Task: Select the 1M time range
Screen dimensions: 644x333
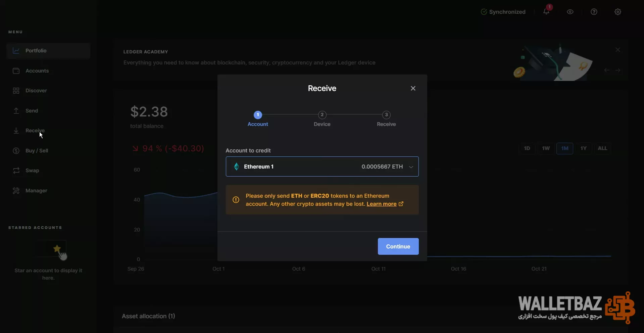Action: click(565, 148)
